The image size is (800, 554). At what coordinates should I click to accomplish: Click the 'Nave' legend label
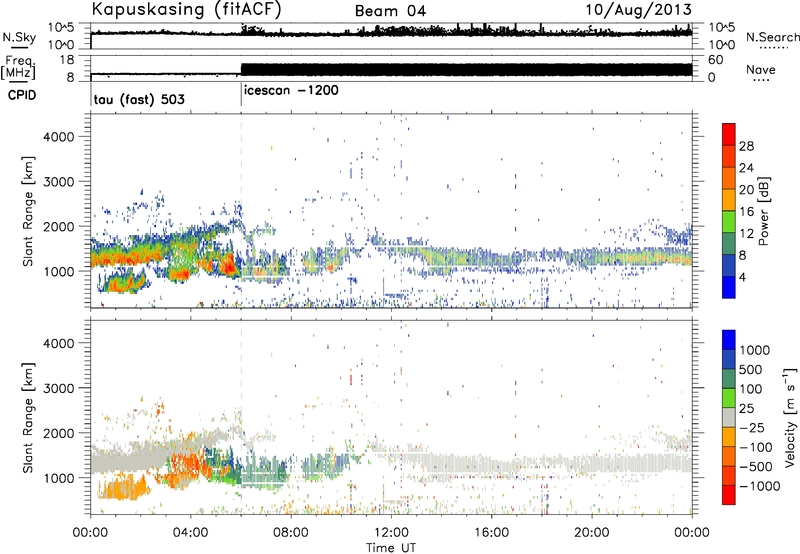pyautogui.click(x=761, y=70)
